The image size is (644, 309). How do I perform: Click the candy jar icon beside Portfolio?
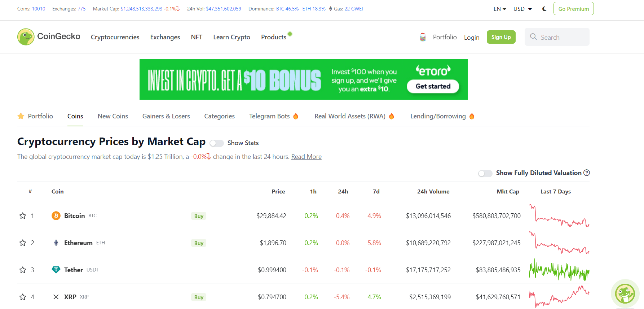(x=423, y=37)
